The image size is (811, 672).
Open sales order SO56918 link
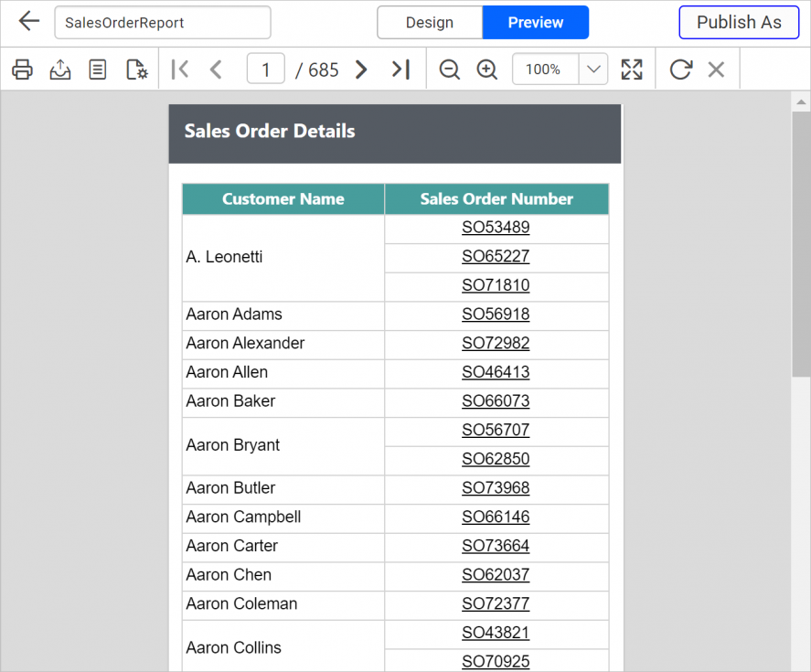pyautogui.click(x=496, y=314)
